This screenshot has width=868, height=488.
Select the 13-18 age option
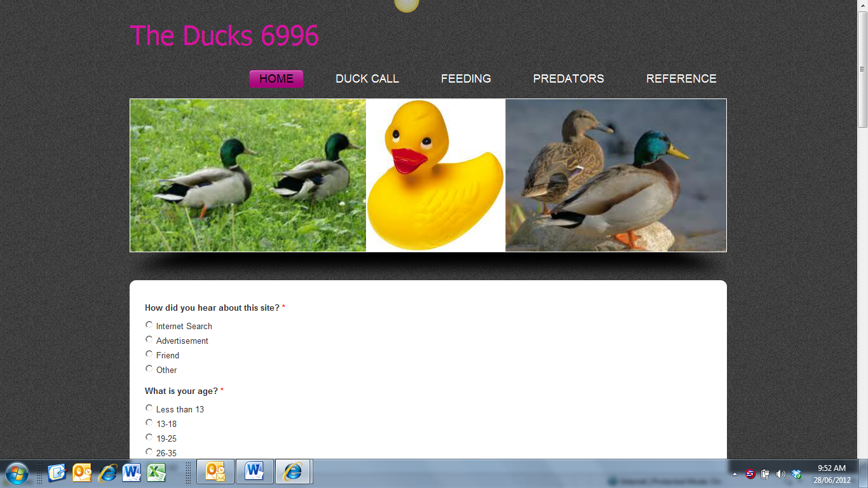pos(149,423)
